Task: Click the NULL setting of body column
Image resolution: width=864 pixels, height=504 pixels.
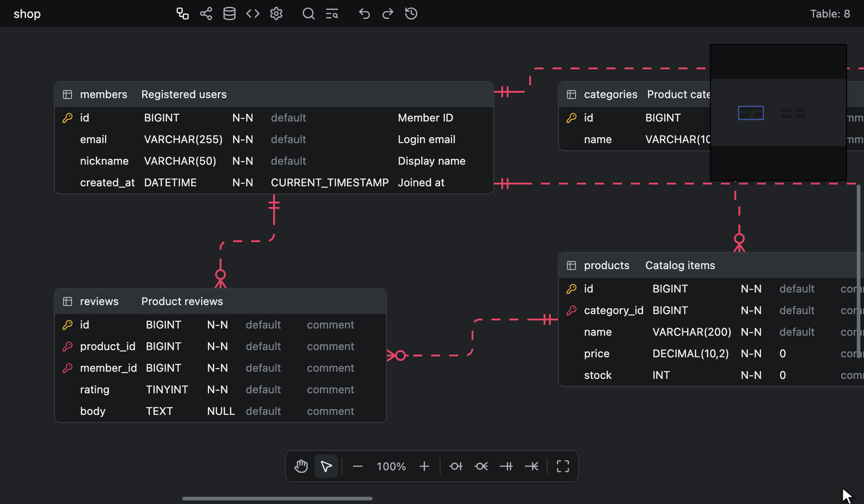Action: 221,411
